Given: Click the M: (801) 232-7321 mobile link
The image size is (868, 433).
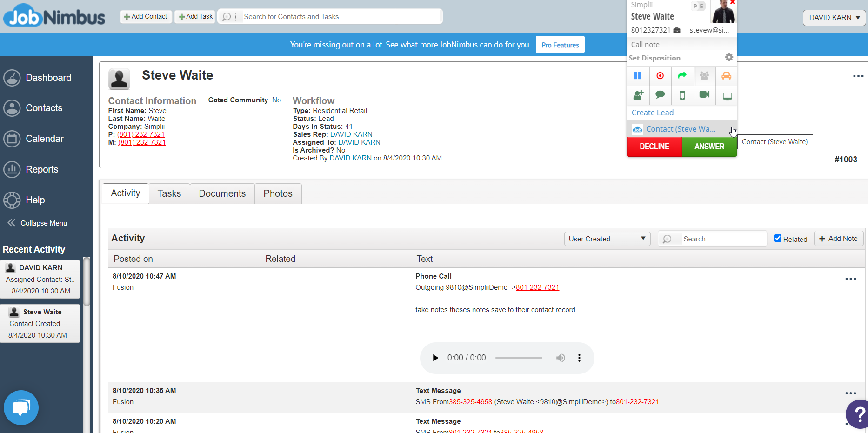Looking at the screenshot, I should click(142, 142).
